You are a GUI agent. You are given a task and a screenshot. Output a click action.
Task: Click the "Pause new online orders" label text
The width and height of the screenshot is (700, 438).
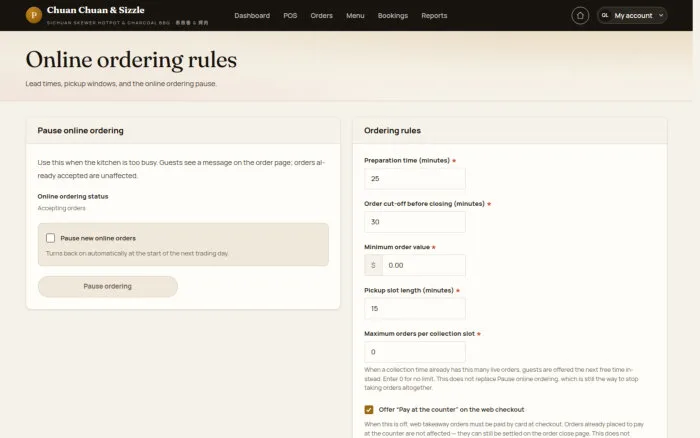[98, 238]
